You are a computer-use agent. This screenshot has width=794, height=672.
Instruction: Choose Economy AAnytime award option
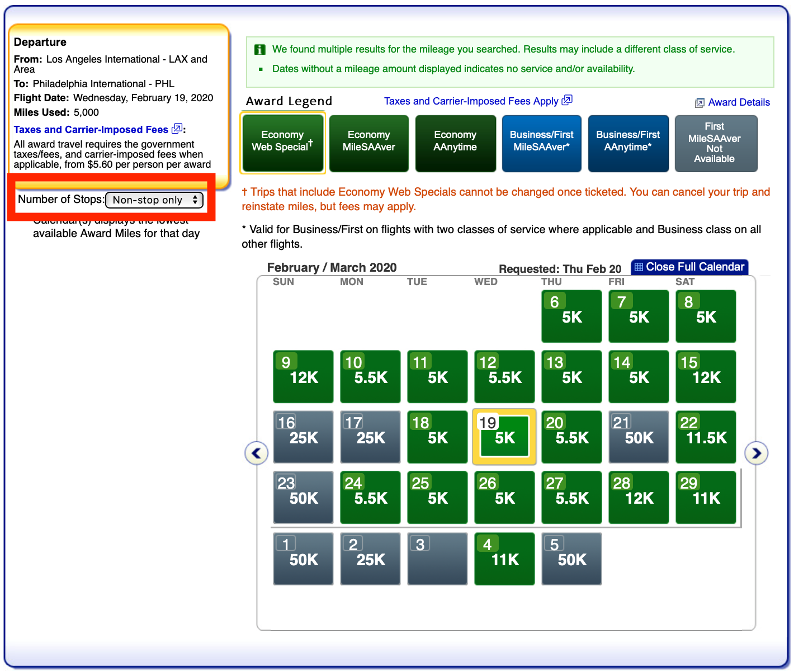(455, 143)
